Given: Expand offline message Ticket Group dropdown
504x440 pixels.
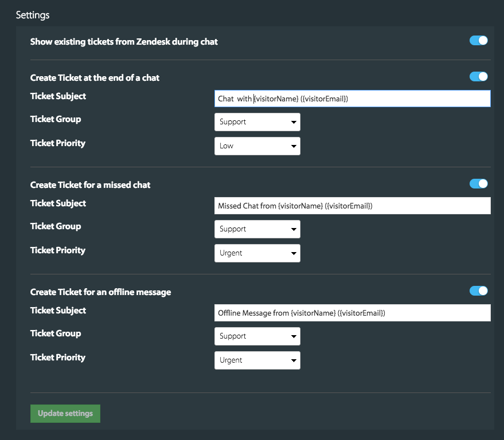Looking at the screenshot, I should point(257,336).
